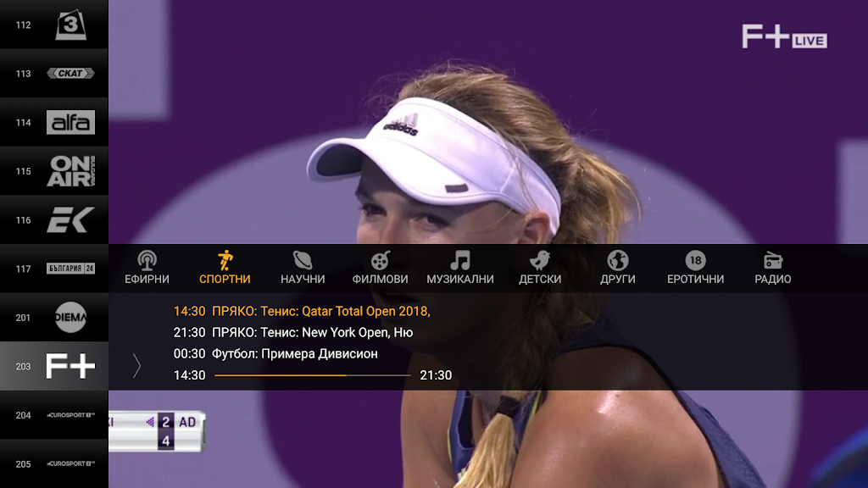868x488 pixels.
Task: Switch to channel 113 СКАТ
Action: (x=54, y=73)
